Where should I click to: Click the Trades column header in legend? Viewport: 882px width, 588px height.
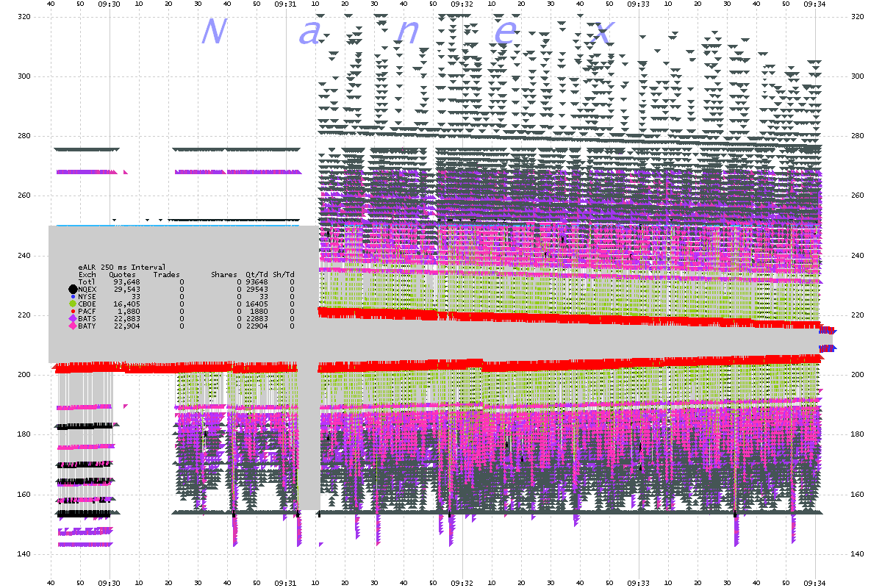(x=168, y=274)
